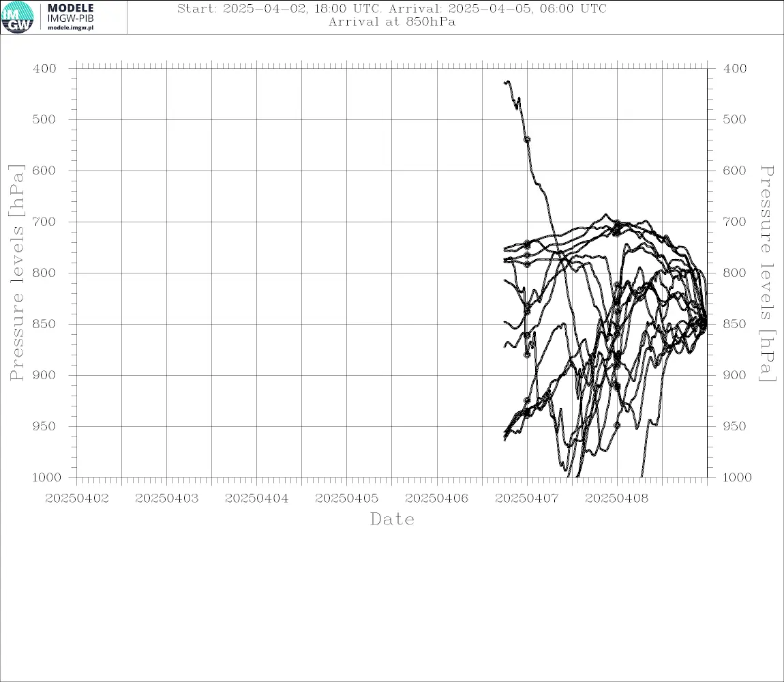Screen dimensions: 784x682
Task: Click date label 20250404
Action: [257, 499]
